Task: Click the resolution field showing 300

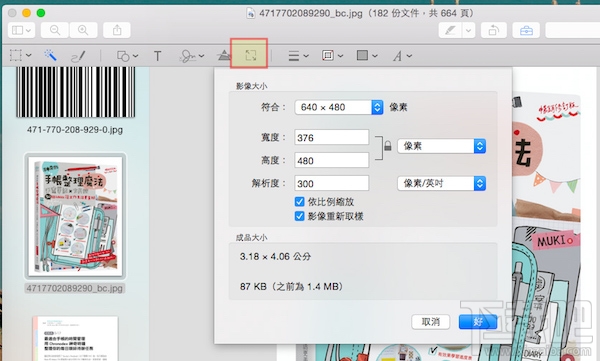Action: pos(331,183)
